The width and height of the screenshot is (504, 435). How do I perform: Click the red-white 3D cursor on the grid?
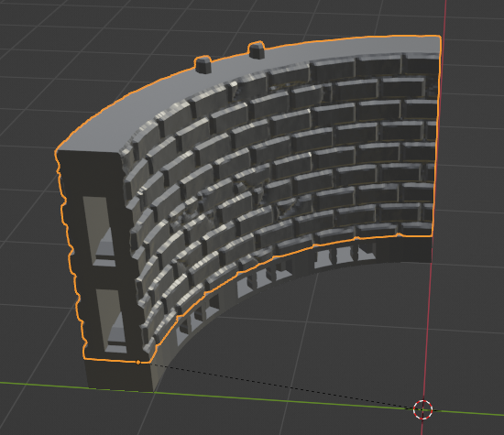point(422,409)
